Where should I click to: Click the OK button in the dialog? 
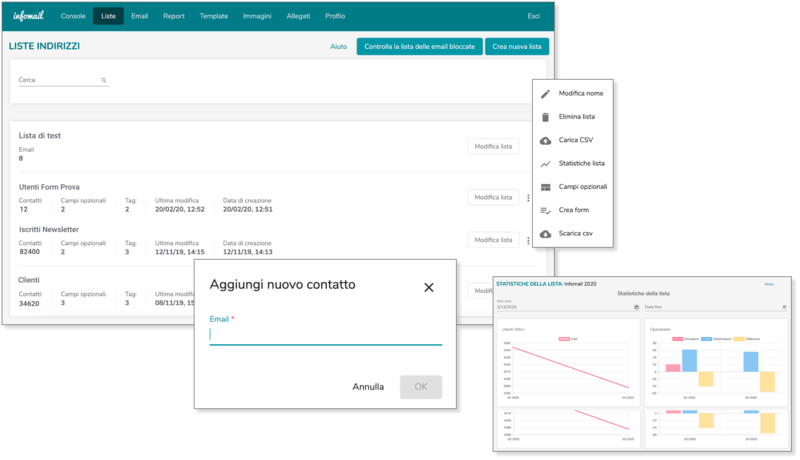(x=421, y=387)
